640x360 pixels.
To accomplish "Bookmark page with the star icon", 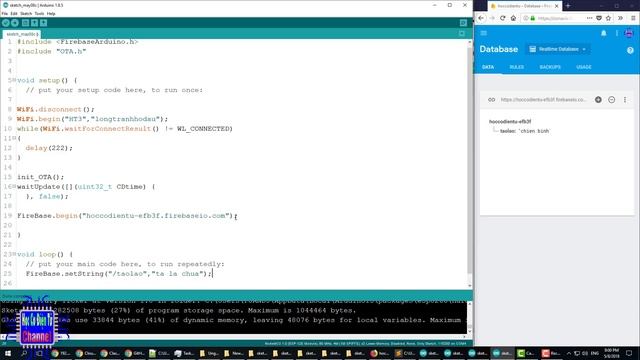I will 608,18.
